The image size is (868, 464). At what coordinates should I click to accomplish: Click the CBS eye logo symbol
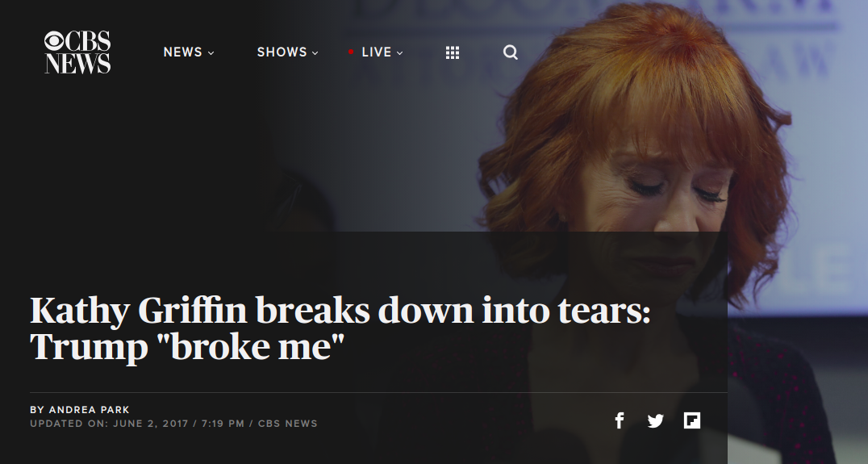pyautogui.click(x=54, y=41)
